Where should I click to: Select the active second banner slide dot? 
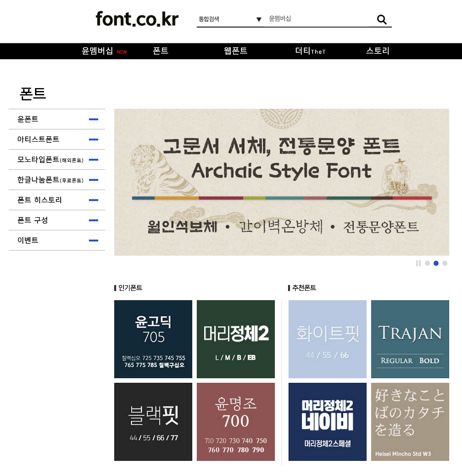tap(436, 263)
